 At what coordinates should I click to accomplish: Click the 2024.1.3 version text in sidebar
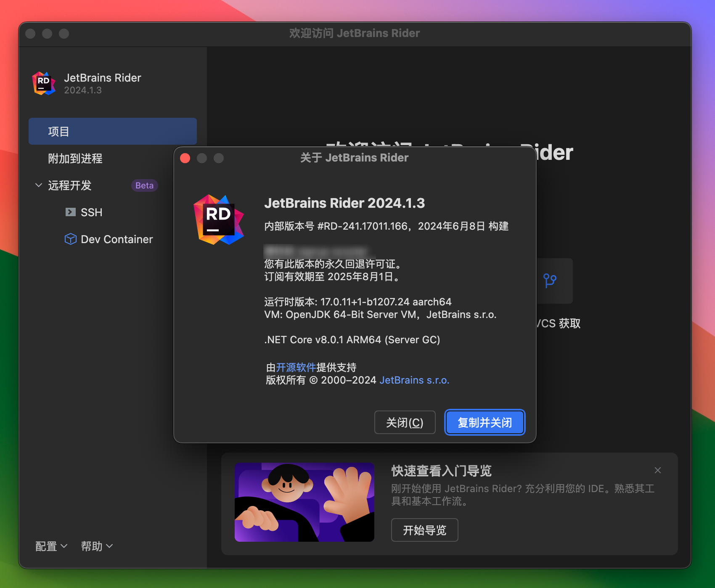[83, 90]
